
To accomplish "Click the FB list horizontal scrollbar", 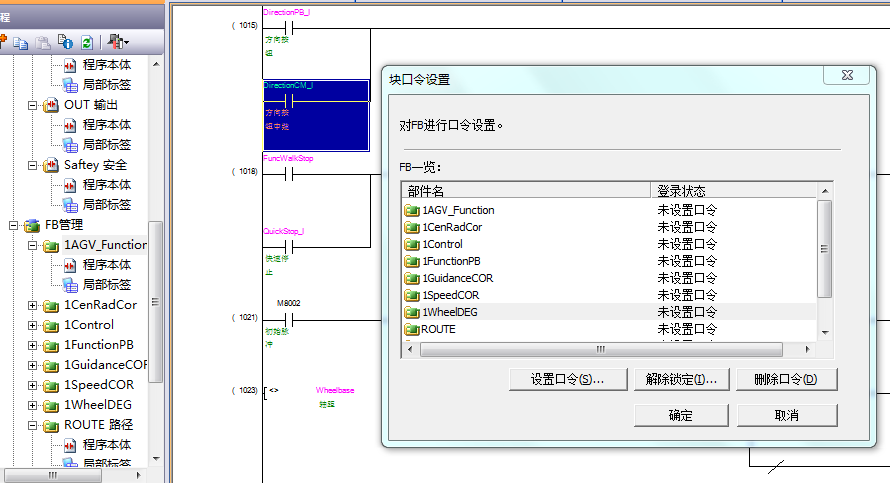I will coord(600,350).
